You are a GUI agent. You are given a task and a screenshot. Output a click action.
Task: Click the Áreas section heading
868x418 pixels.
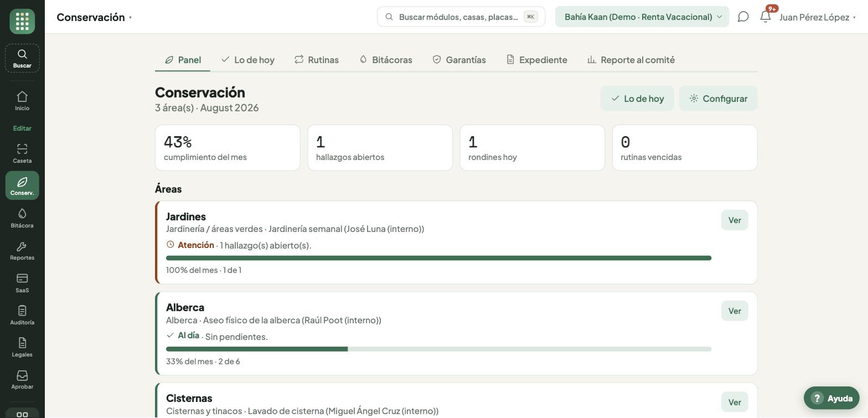point(168,189)
